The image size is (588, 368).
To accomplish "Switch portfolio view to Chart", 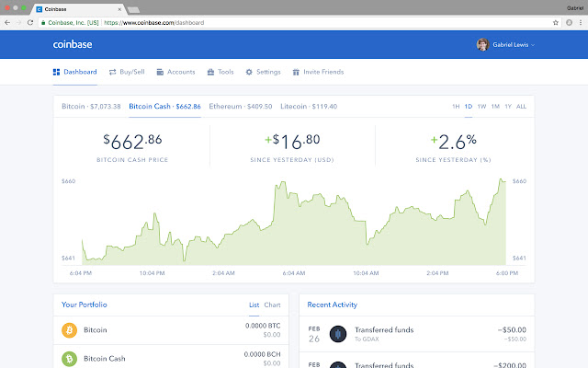I will [272, 305].
